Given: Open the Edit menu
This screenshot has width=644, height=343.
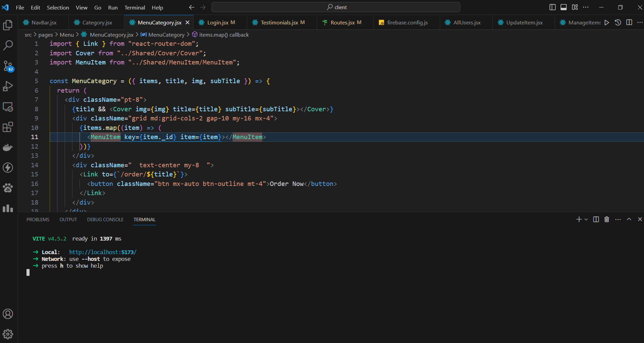Looking at the screenshot, I should [35, 7].
